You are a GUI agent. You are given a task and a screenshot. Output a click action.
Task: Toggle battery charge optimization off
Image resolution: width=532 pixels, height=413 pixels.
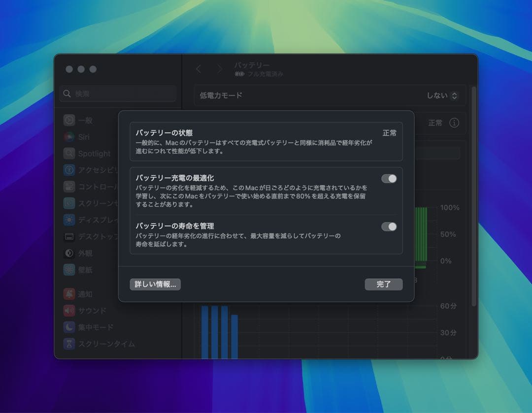coord(389,179)
